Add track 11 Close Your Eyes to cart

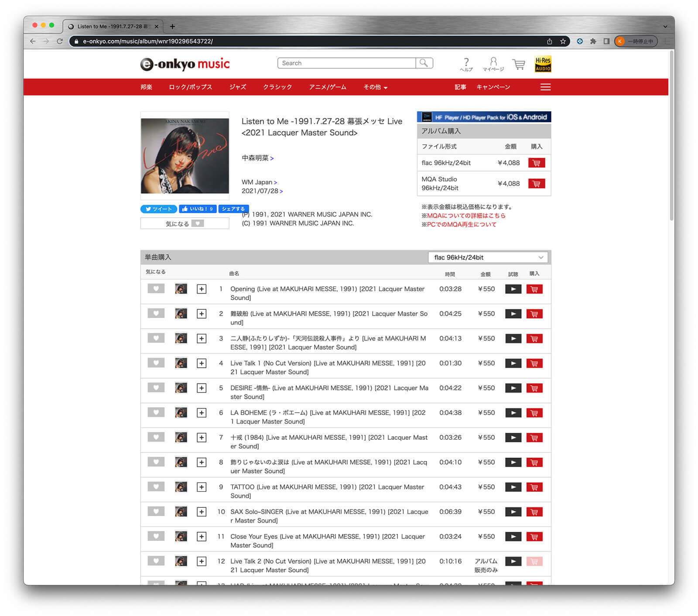(534, 537)
